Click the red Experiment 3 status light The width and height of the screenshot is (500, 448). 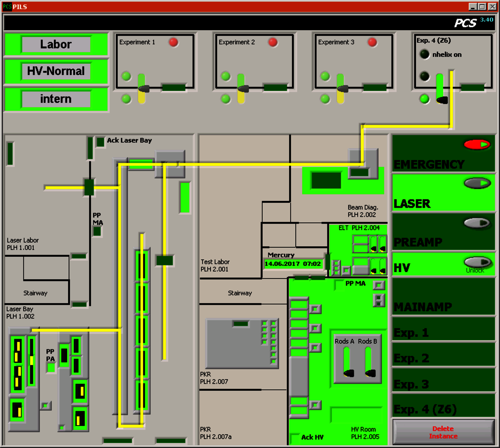tap(372, 42)
